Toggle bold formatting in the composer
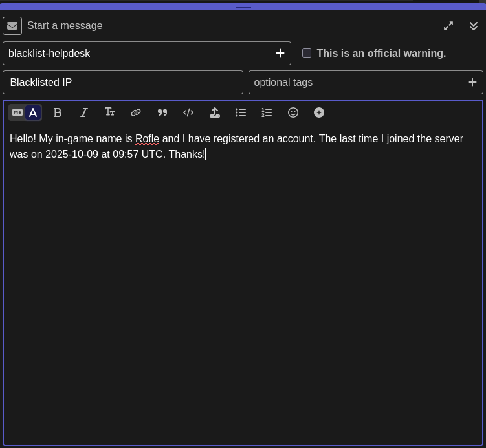The height and width of the screenshot is (448, 486). pyautogui.click(x=58, y=112)
